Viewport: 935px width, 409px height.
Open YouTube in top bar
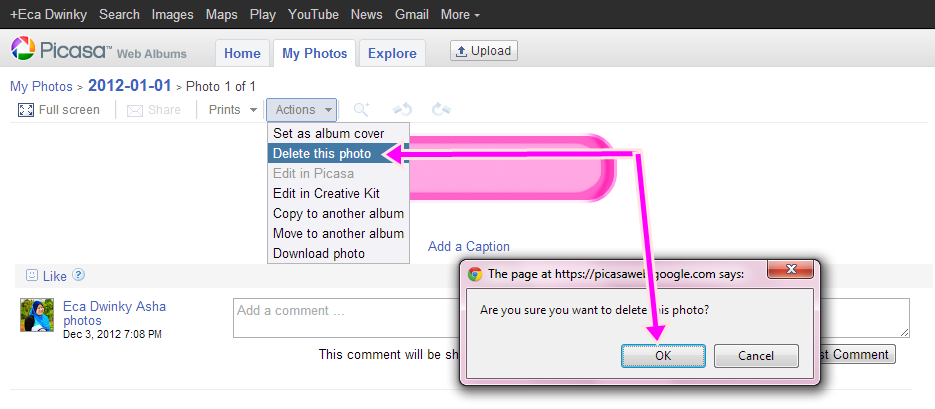pos(313,14)
